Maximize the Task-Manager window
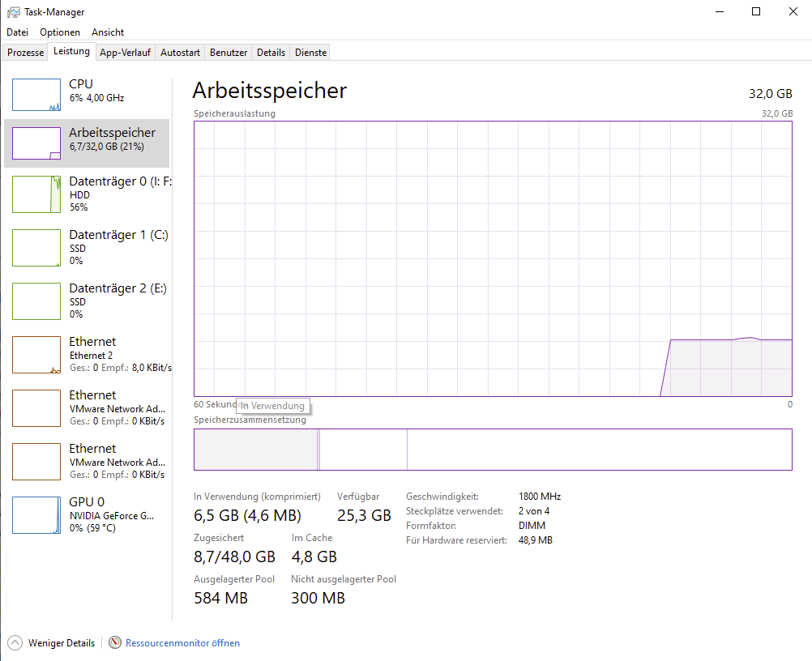 (x=756, y=11)
